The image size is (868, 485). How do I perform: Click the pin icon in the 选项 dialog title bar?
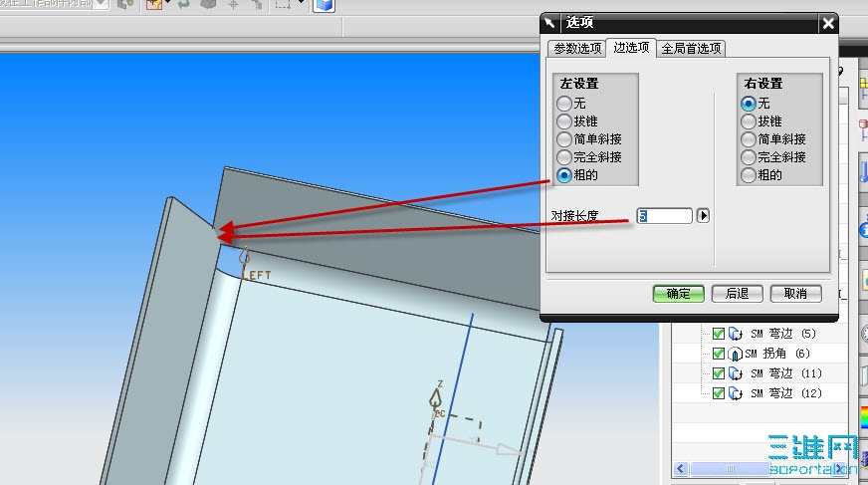(x=549, y=23)
